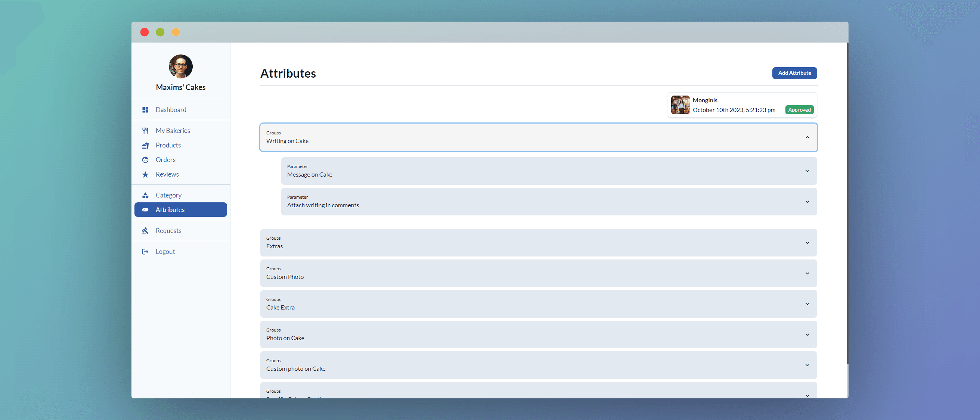This screenshot has width=980, height=420.
Task: Click the Orders face icon
Action: point(145,160)
